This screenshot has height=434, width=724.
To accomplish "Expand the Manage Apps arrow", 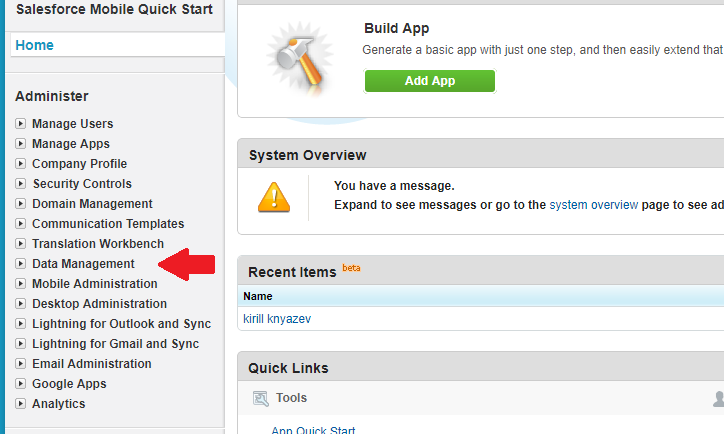I will point(21,144).
